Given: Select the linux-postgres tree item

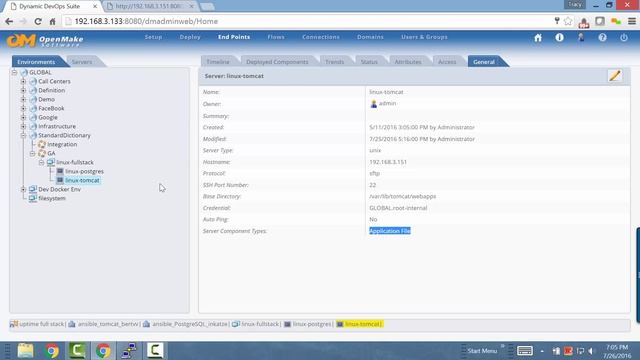Looking at the screenshot, I should (x=84, y=171).
